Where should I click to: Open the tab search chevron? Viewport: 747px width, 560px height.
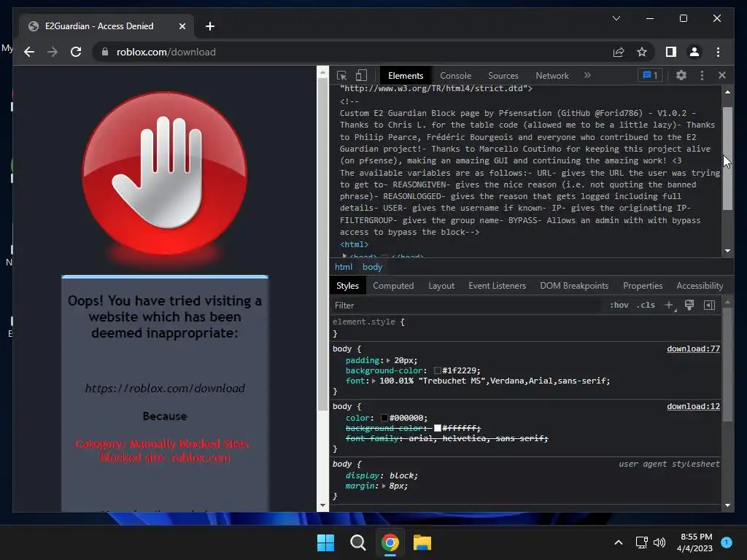click(616, 18)
